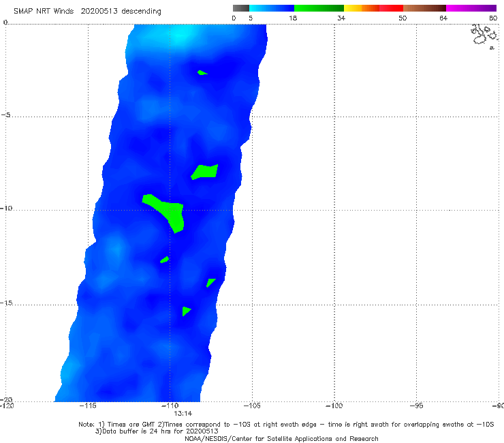Click the magenta segment of the color bar
Viewport: 504px width, 443px height.
tap(471, 8)
